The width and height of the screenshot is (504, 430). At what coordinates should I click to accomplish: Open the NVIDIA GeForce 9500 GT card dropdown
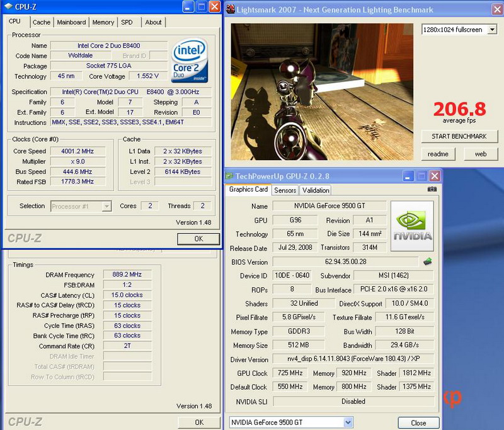pos(348,422)
